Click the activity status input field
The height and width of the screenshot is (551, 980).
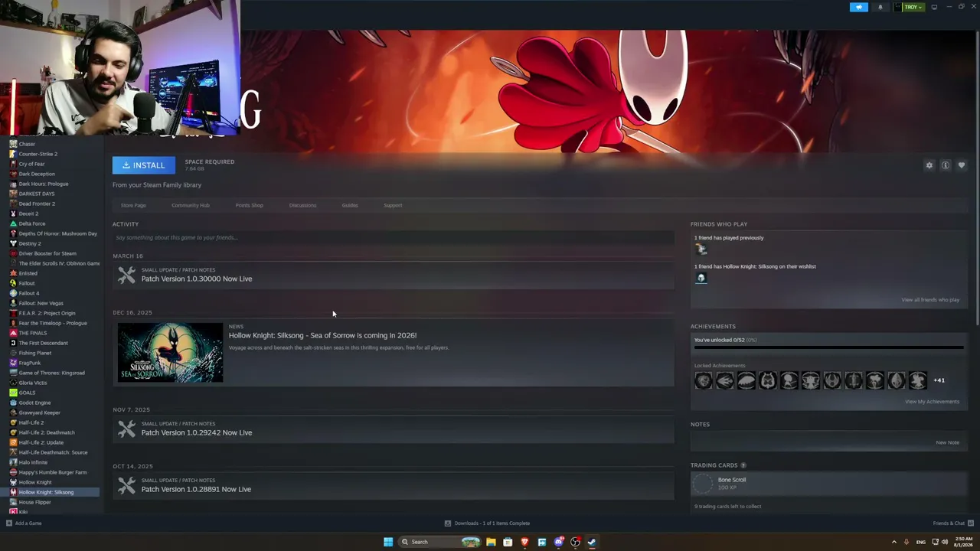(393, 237)
